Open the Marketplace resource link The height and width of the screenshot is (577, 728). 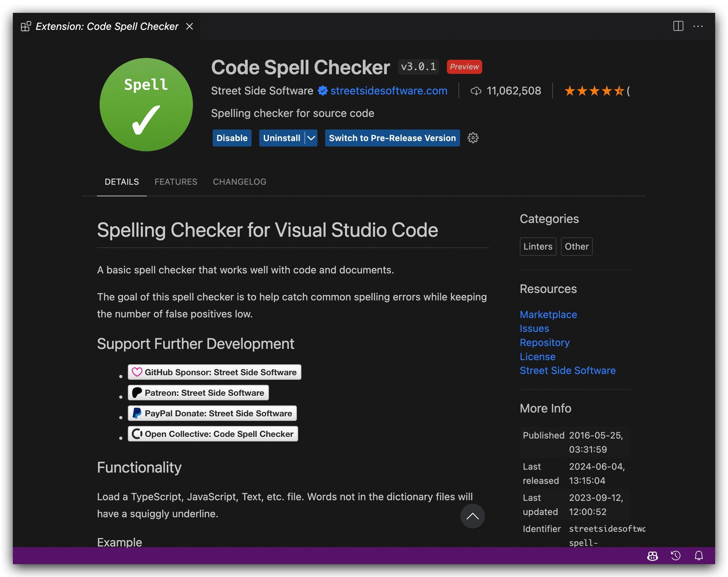click(548, 314)
